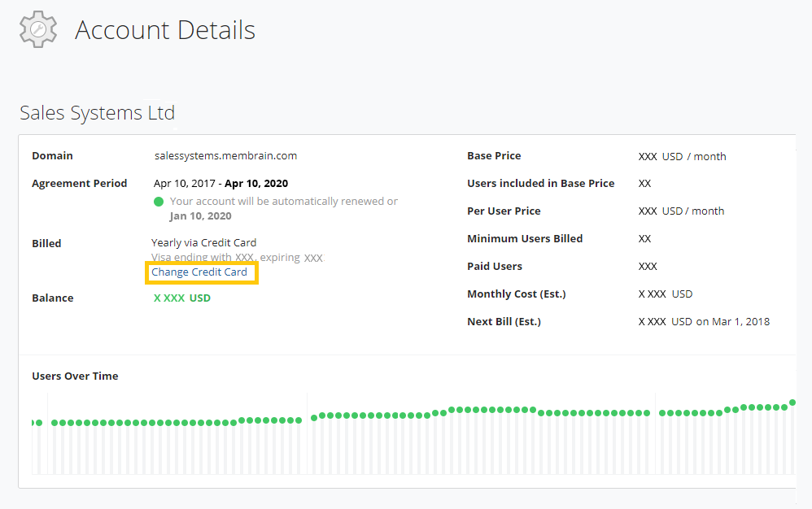Click the gear wrench Account Details icon
The image size is (812, 509).
[x=38, y=30]
